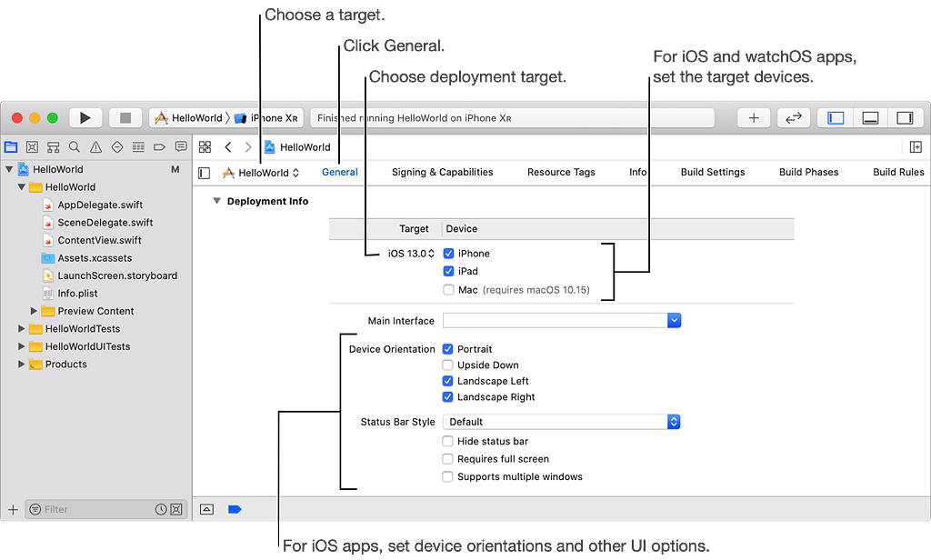
Task: Switch to Signing & Capabilities tab
Action: (443, 172)
